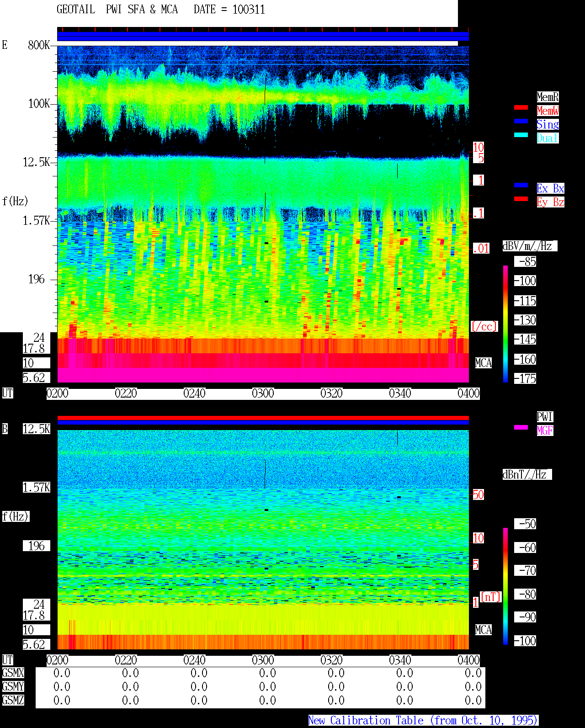Click the [/cc] density axis label
585x728 pixels.
click(x=484, y=327)
